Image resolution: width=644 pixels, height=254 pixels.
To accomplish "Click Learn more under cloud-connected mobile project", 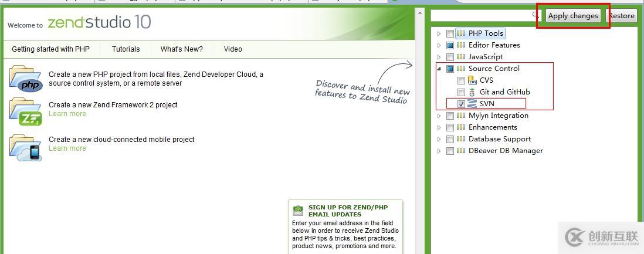I will click(67, 148).
